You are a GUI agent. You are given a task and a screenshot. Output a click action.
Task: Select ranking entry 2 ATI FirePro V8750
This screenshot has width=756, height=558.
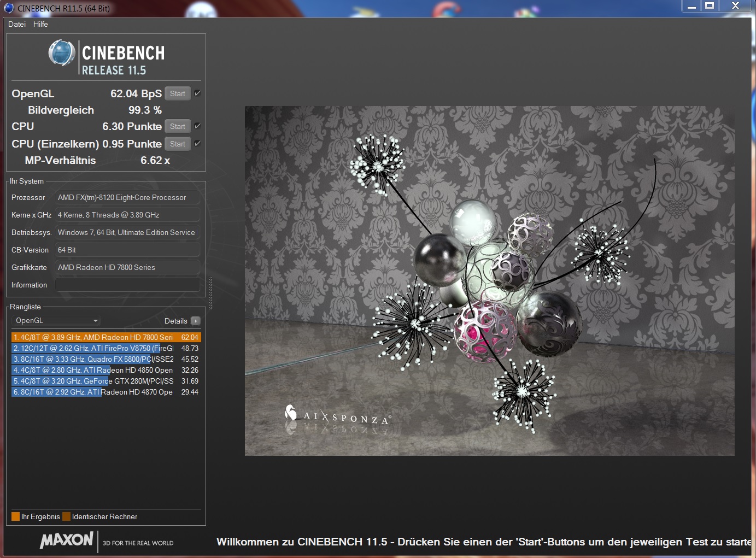(x=106, y=348)
